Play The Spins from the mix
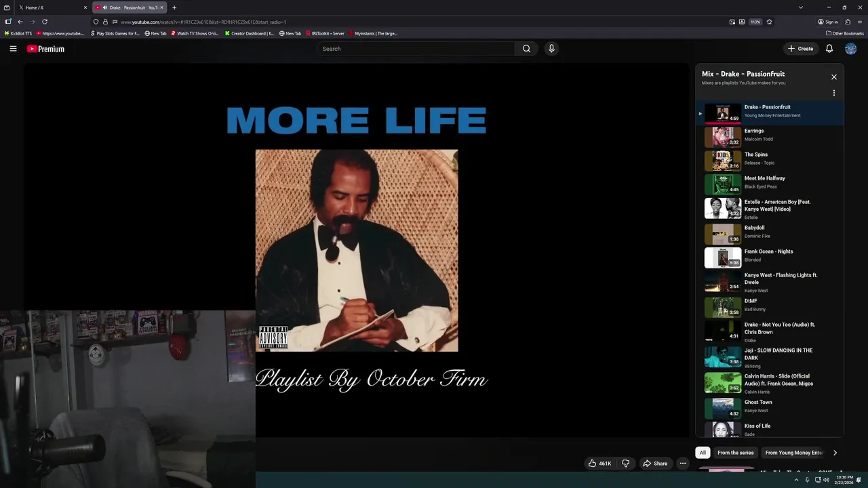Image resolution: width=868 pixels, height=488 pixels. [x=770, y=160]
